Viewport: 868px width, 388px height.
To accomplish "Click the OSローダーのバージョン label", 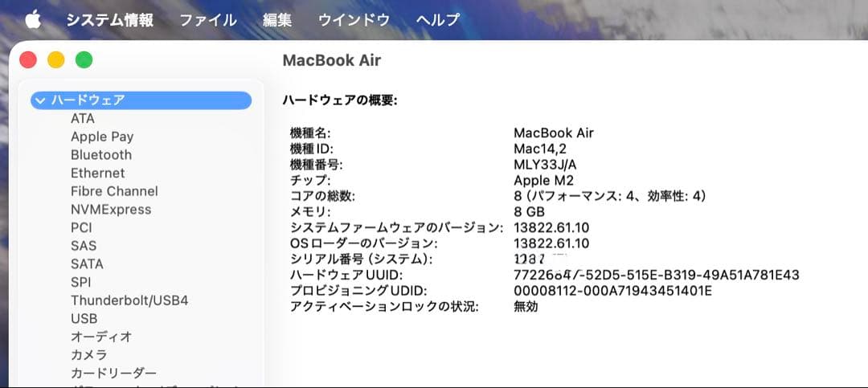I will 364,243.
